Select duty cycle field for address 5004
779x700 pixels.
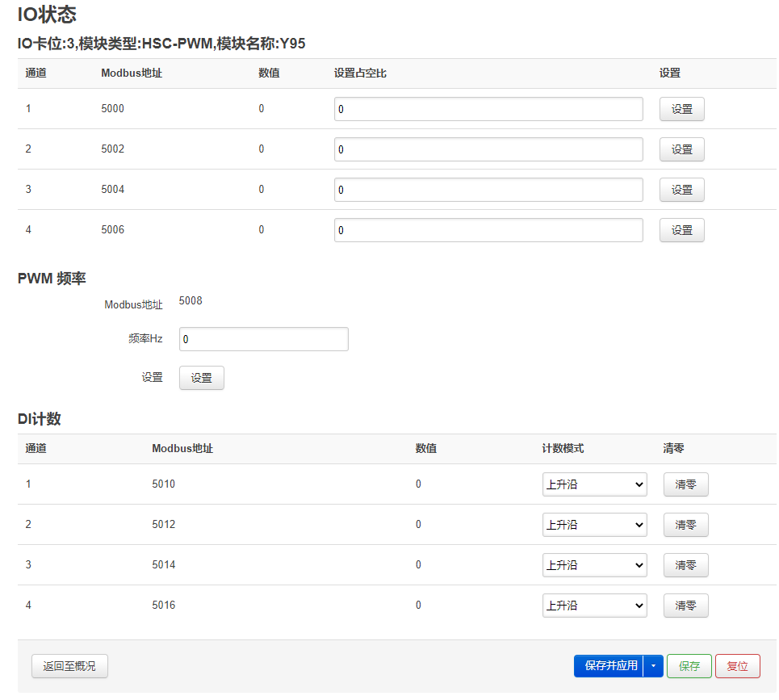tap(488, 190)
